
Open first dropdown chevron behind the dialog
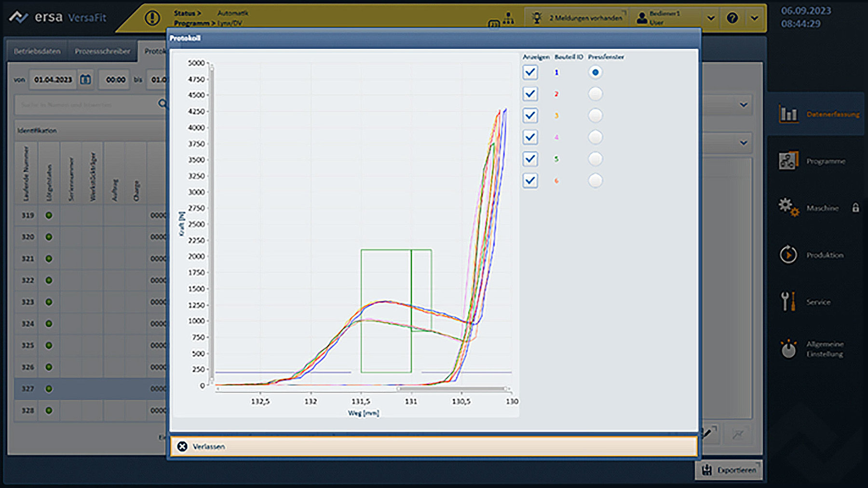[744, 105]
